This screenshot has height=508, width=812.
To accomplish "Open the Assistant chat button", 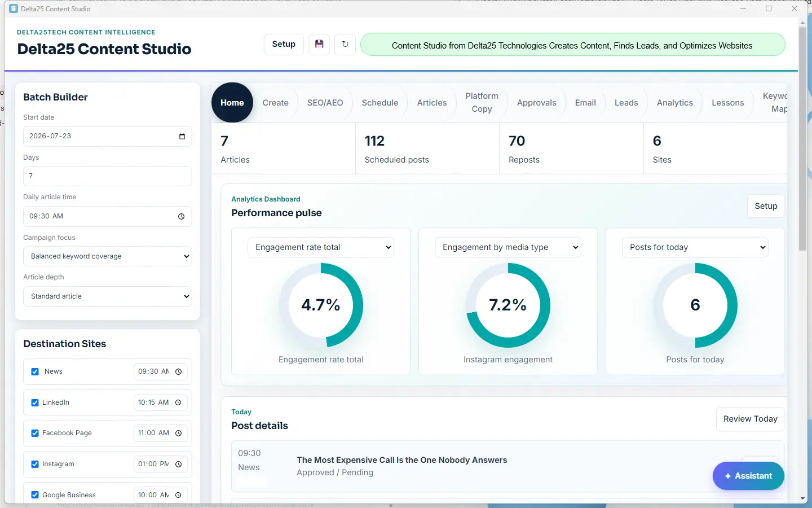I will [748, 476].
